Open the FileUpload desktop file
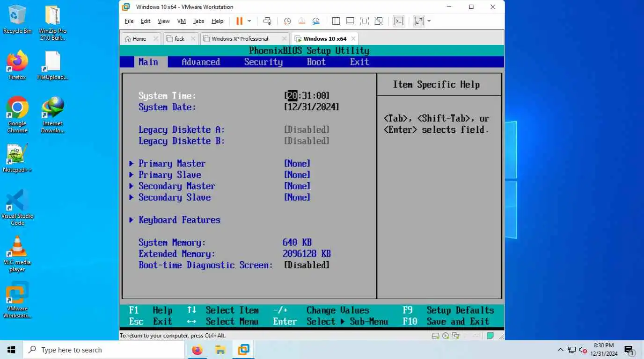This screenshot has height=359, width=644. point(52,65)
